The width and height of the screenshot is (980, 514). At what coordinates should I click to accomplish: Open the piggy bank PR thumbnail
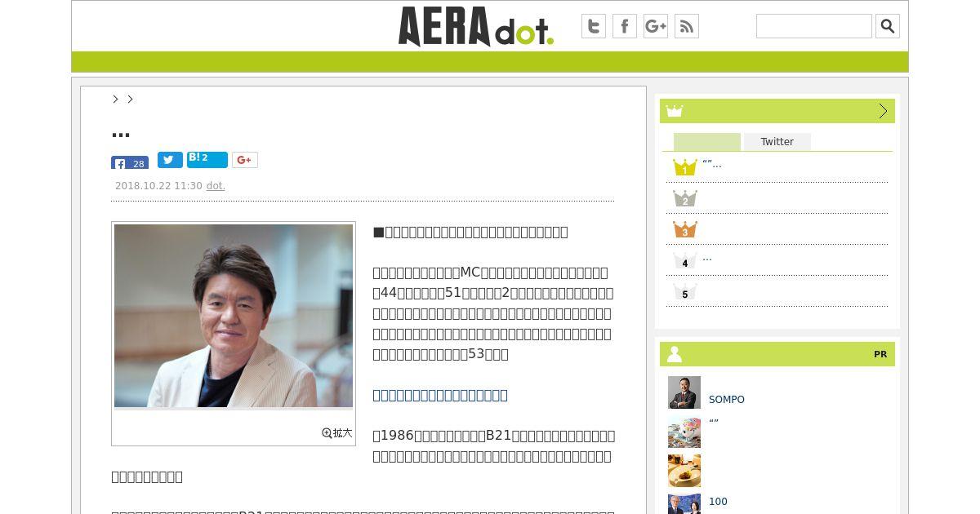tap(684, 432)
